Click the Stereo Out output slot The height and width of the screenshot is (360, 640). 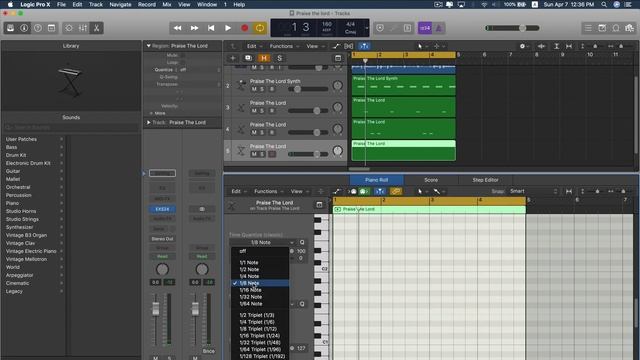tap(162, 239)
